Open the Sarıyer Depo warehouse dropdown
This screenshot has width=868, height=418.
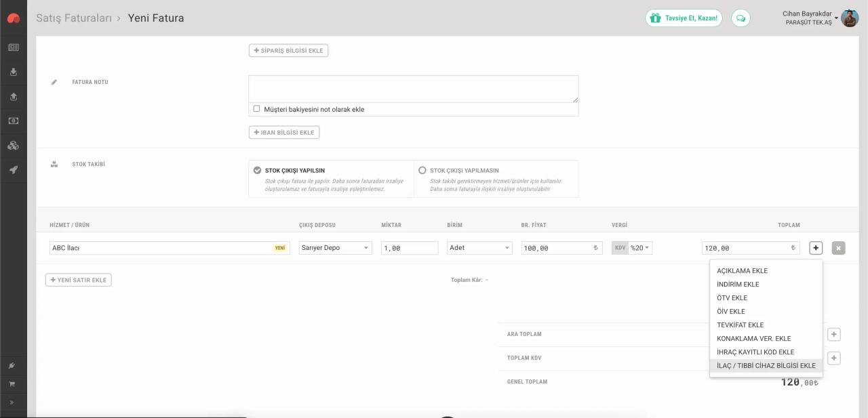(335, 248)
